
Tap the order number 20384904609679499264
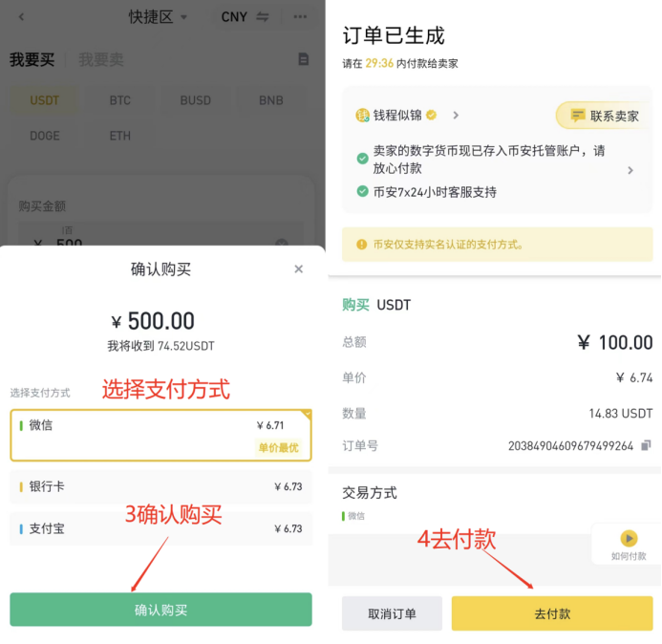click(571, 446)
